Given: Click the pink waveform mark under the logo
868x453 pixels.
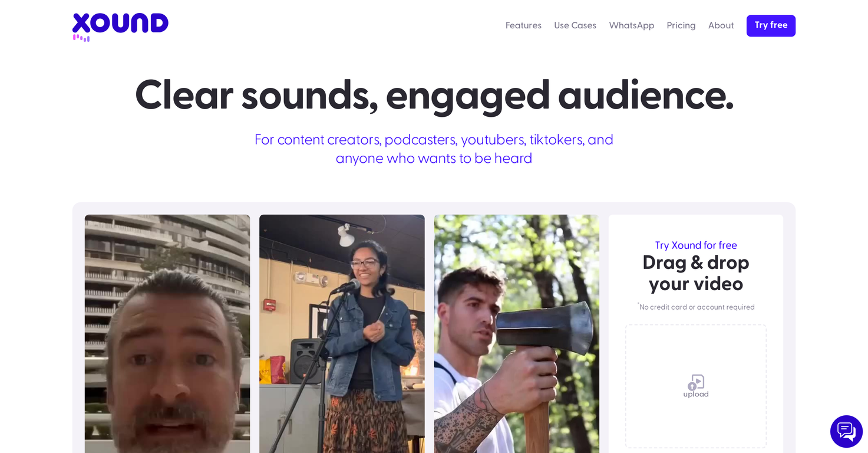Looking at the screenshot, I should pyautogui.click(x=81, y=38).
